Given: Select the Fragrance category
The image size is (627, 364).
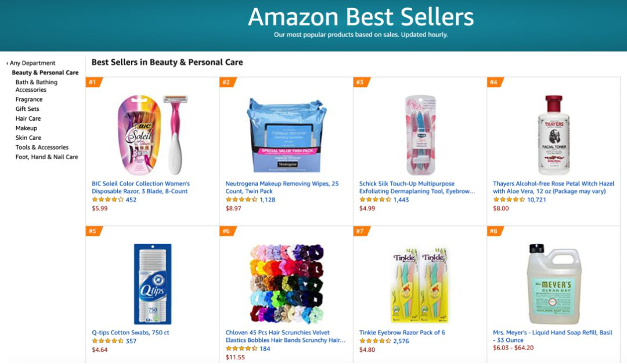Looking at the screenshot, I should point(29,99).
